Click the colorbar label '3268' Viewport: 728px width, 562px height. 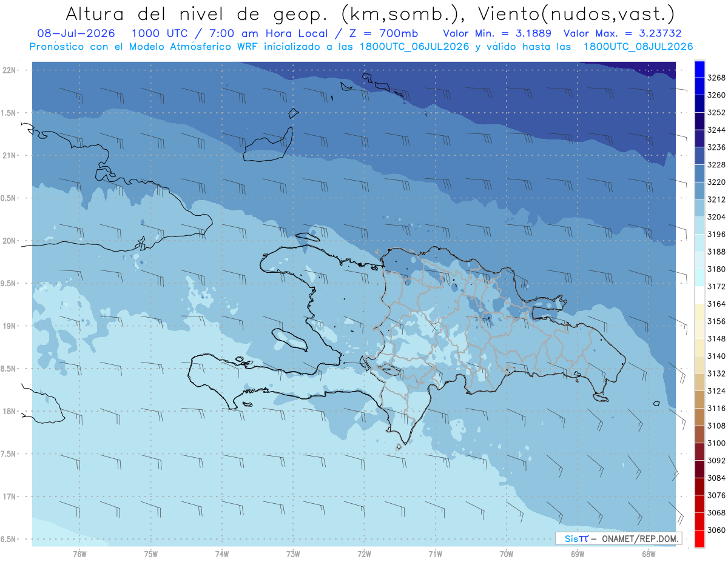716,78
